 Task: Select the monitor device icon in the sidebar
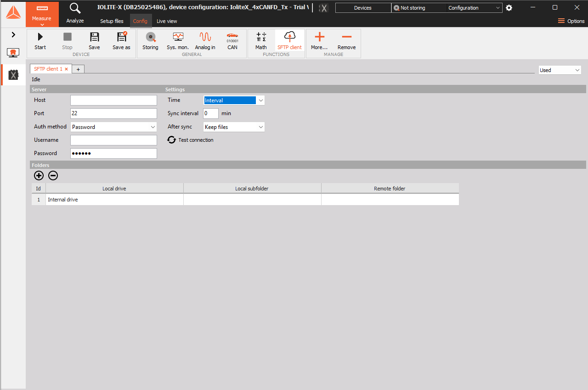coord(13,52)
